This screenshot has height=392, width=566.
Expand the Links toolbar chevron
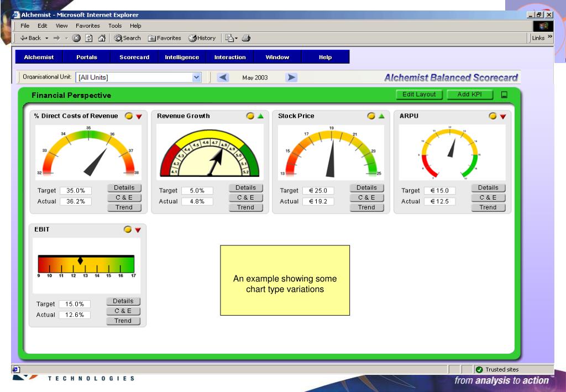(550, 36)
